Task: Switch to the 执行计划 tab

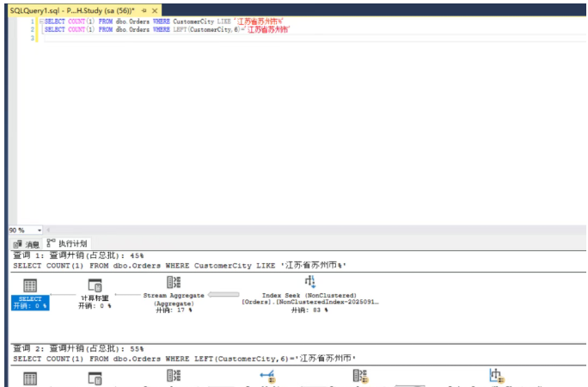Action: pos(67,243)
